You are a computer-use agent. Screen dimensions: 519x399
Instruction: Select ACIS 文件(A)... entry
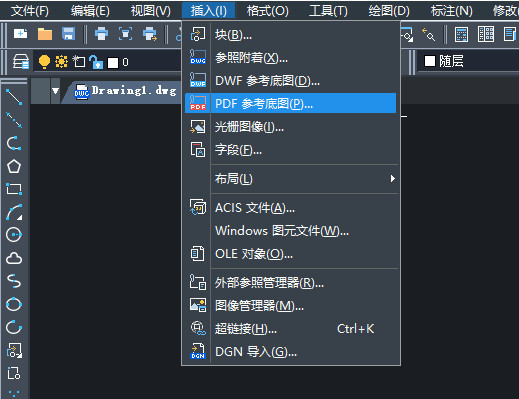(x=290, y=208)
